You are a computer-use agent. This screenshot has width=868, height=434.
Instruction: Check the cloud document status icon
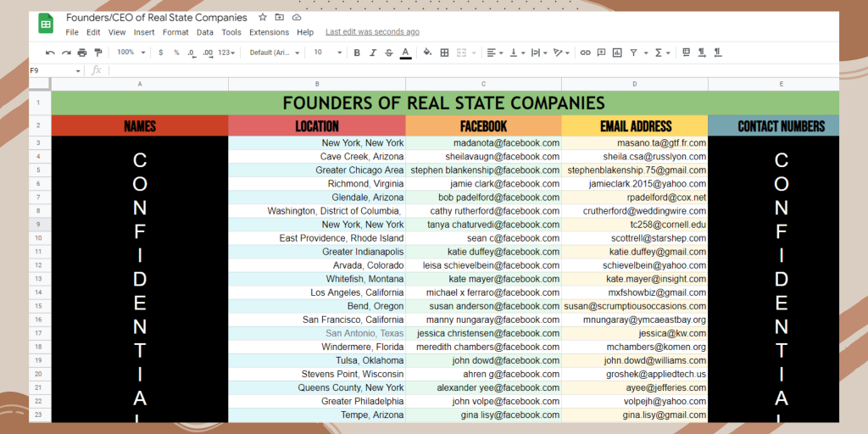297,18
